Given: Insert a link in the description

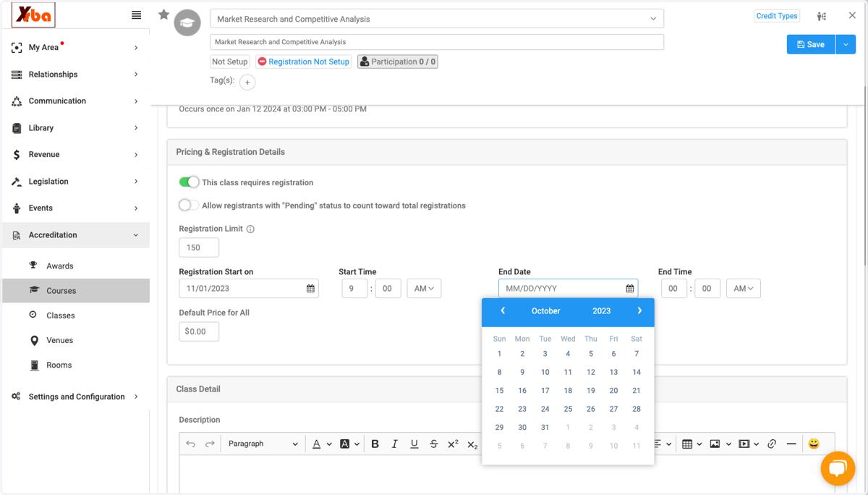Looking at the screenshot, I should pos(772,444).
